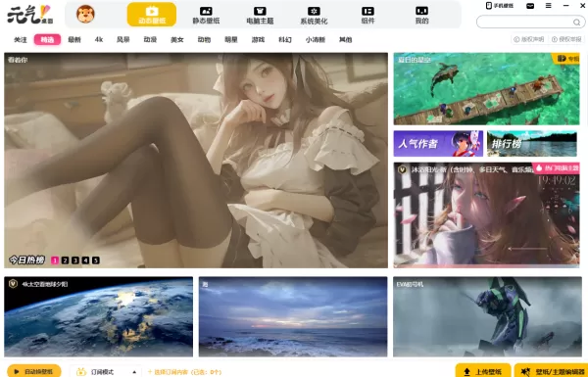The width and height of the screenshot is (588, 377).
Task: Open the 海 sea wallpaper thumbnail
Action: pyautogui.click(x=293, y=316)
